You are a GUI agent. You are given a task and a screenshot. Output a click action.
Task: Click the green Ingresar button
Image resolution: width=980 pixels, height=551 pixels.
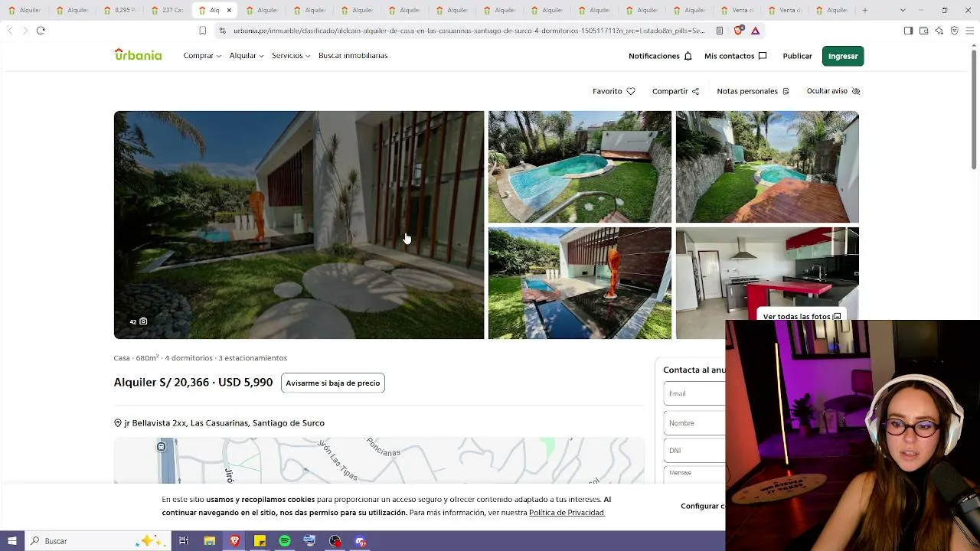click(x=843, y=56)
